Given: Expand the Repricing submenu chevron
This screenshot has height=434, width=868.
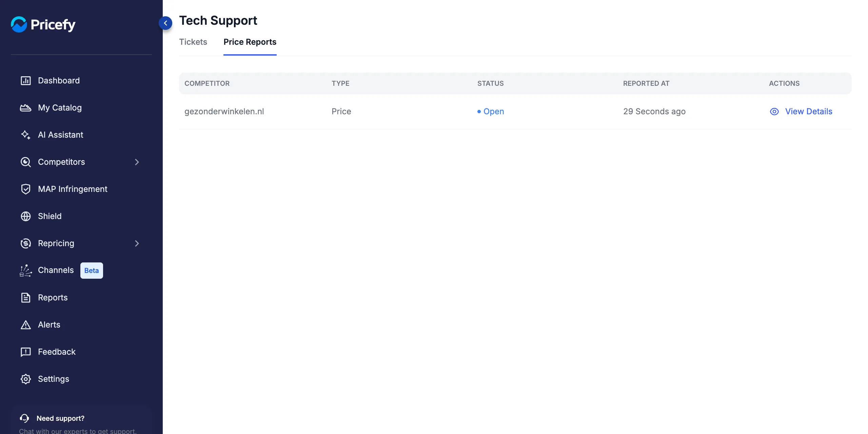Looking at the screenshot, I should click(x=137, y=243).
